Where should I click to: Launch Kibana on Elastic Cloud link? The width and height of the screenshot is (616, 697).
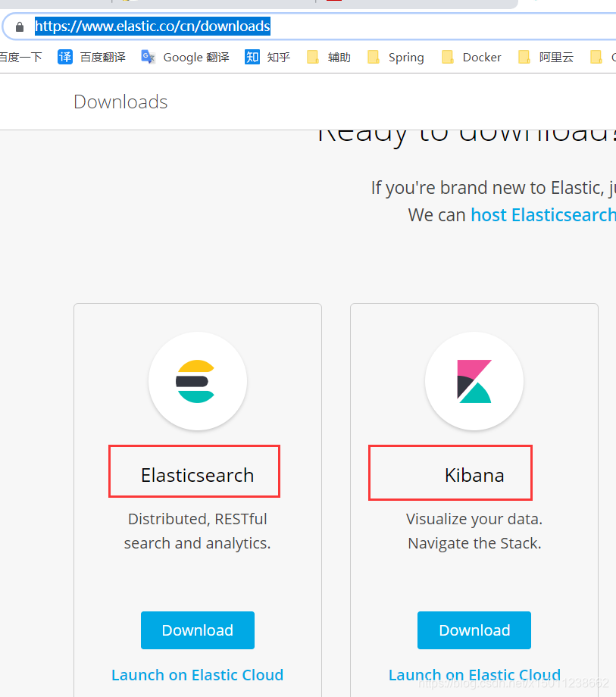coord(474,675)
